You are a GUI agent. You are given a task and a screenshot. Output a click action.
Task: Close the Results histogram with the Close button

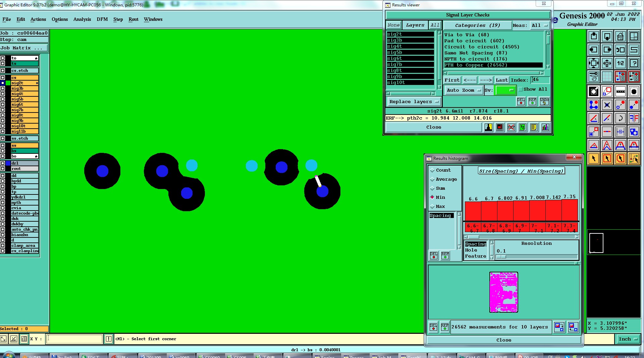click(x=504, y=340)
